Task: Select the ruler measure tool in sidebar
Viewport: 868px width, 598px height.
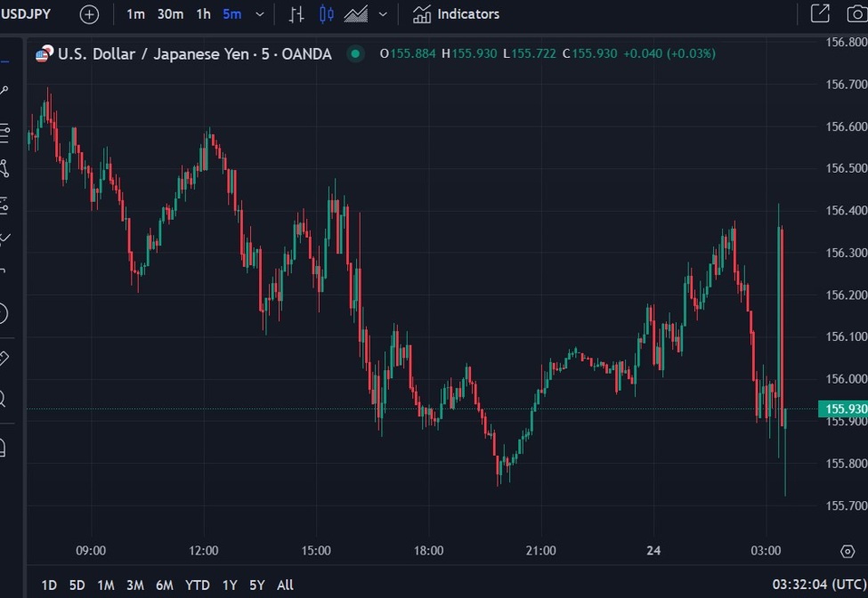Action: [3, 359]
